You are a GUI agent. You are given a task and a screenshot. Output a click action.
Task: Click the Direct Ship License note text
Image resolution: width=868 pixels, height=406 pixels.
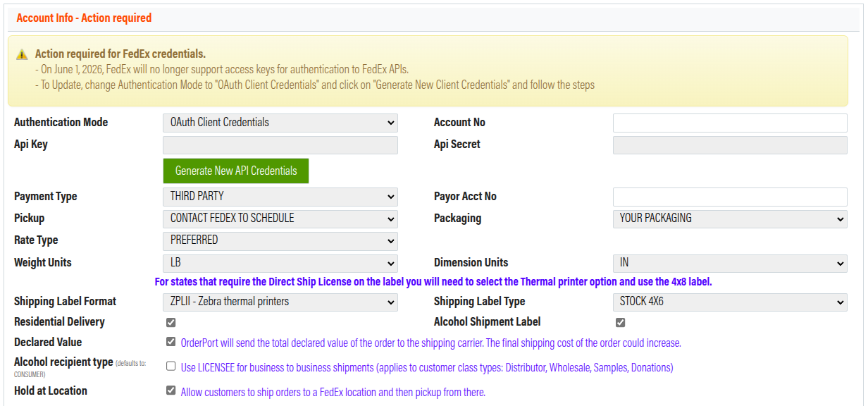[433, 282]
